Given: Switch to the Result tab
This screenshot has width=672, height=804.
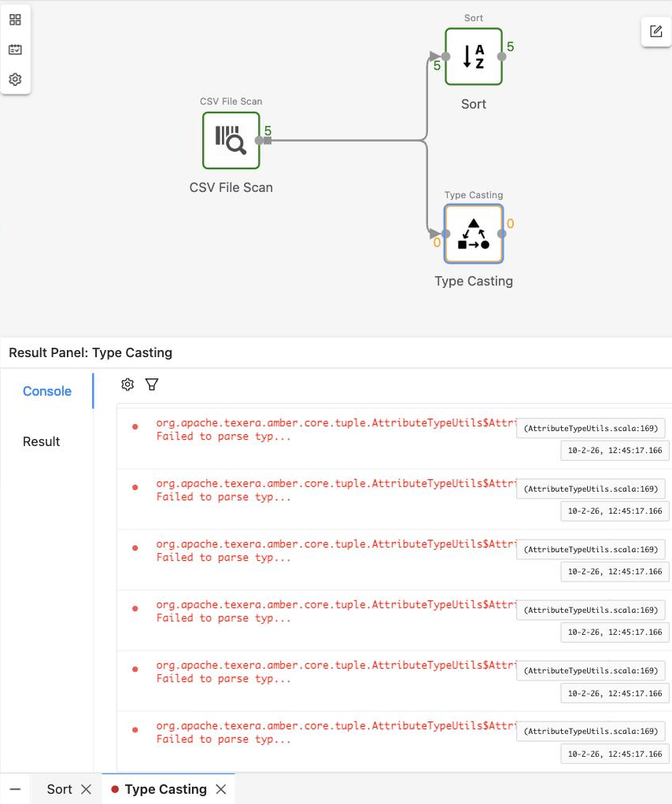Looking at the screenshot, I should click(42, 441).
